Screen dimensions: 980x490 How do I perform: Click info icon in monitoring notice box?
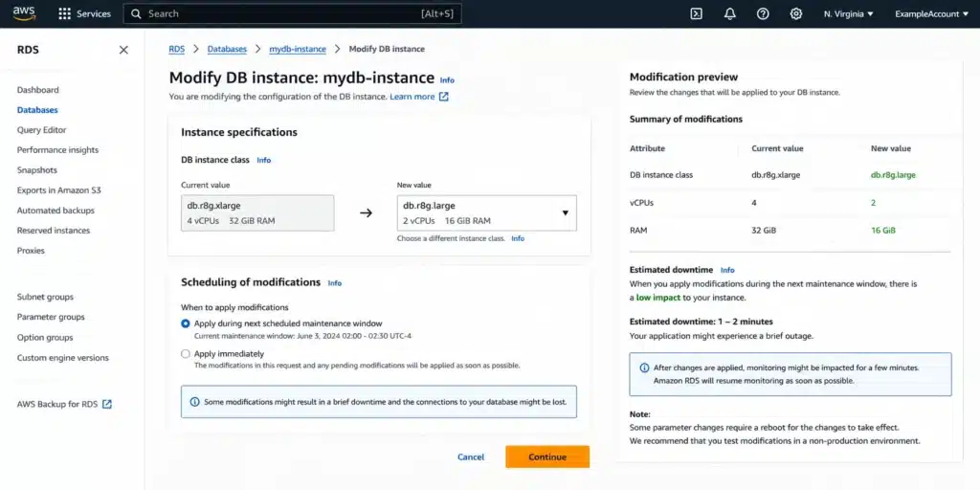click(x=644, y=368)
